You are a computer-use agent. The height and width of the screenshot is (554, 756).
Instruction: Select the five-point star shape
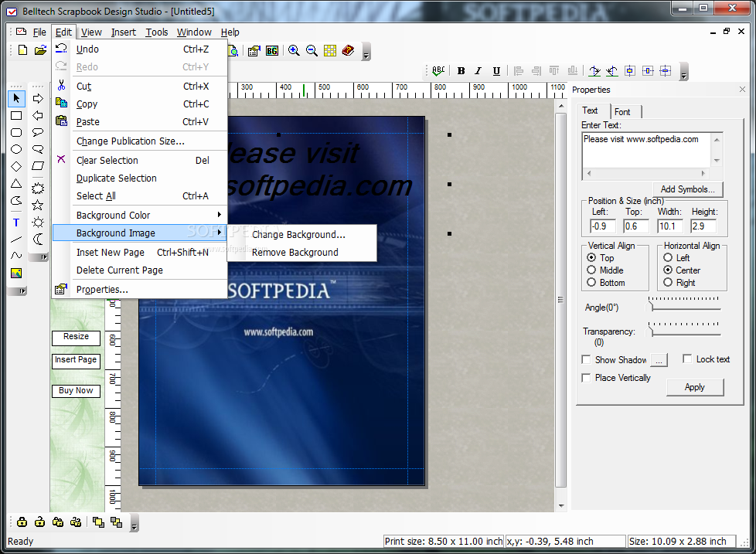38,206
